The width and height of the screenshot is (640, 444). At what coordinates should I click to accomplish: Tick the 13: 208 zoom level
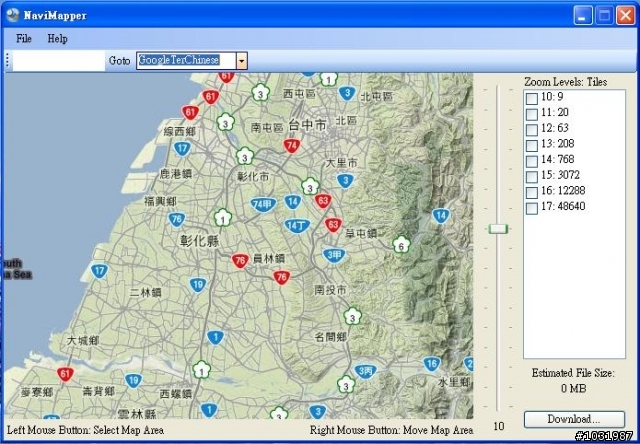pyautogui.click(x=531, y=145)
